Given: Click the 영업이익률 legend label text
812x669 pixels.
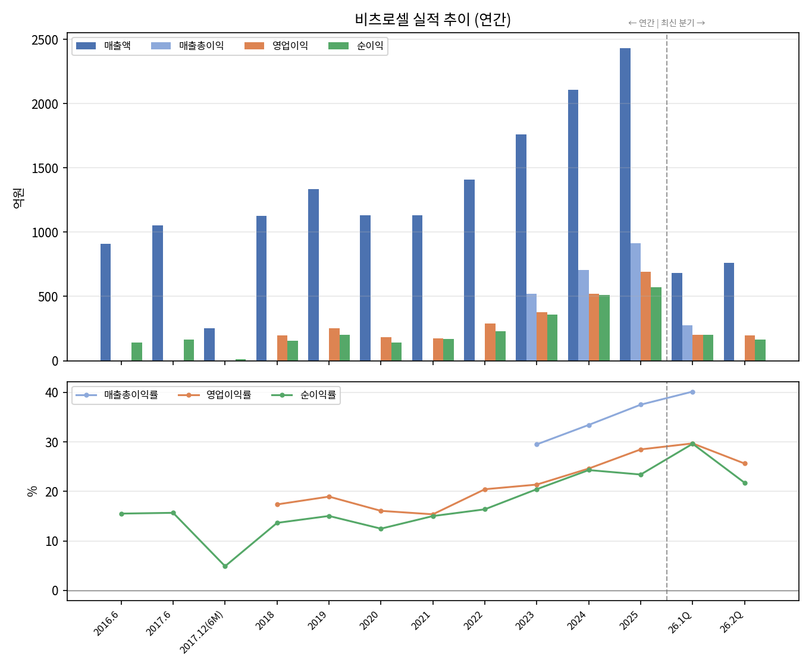Looking at the screenshot, I should pyautogui.click(x=229, y=395).
